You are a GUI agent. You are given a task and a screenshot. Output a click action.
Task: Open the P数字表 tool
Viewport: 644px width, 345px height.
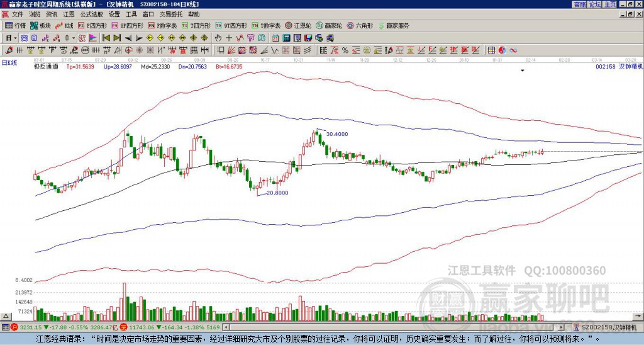(162, 25)
